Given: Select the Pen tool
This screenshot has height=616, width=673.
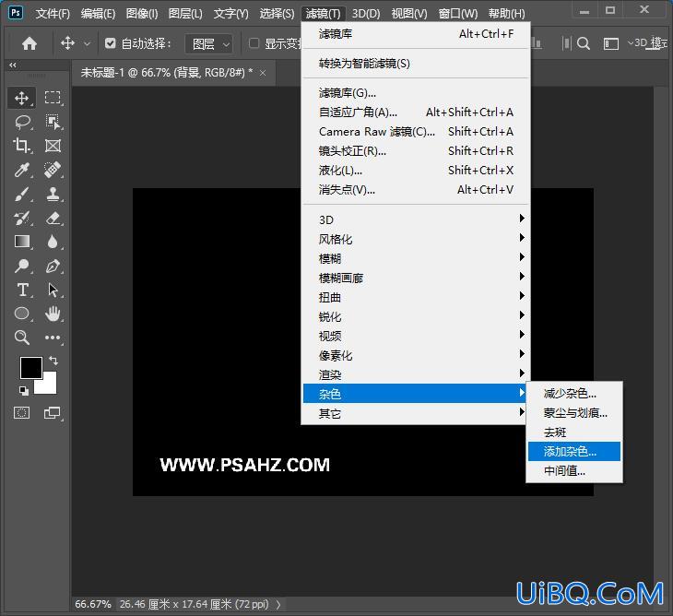Looking at the screenshot, I should 53,266.
